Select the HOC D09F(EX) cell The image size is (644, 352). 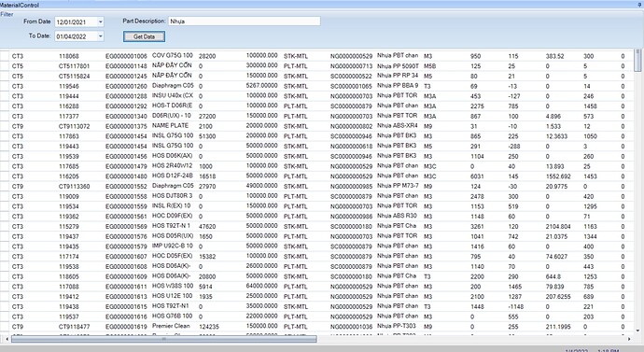pos(173,216)
